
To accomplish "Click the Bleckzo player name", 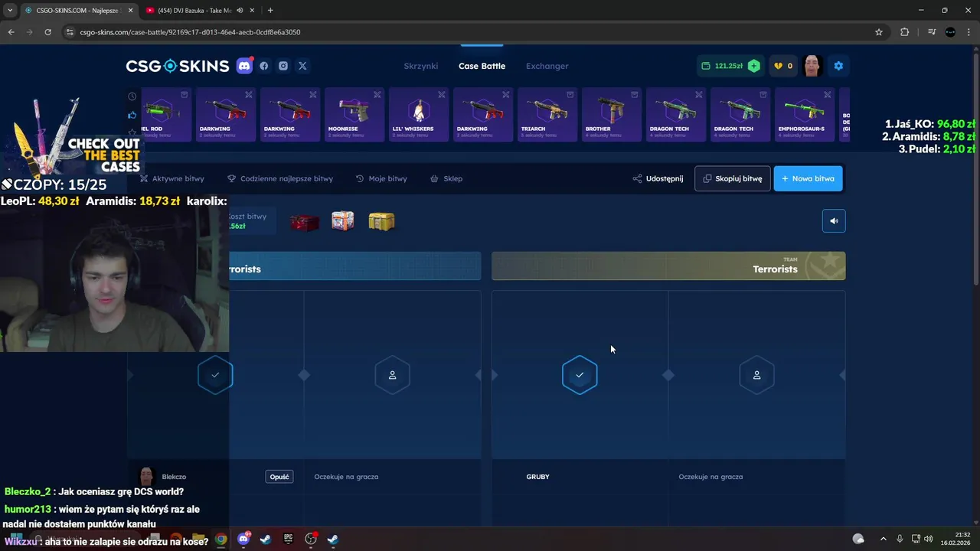I will click(x=174, y=477).
